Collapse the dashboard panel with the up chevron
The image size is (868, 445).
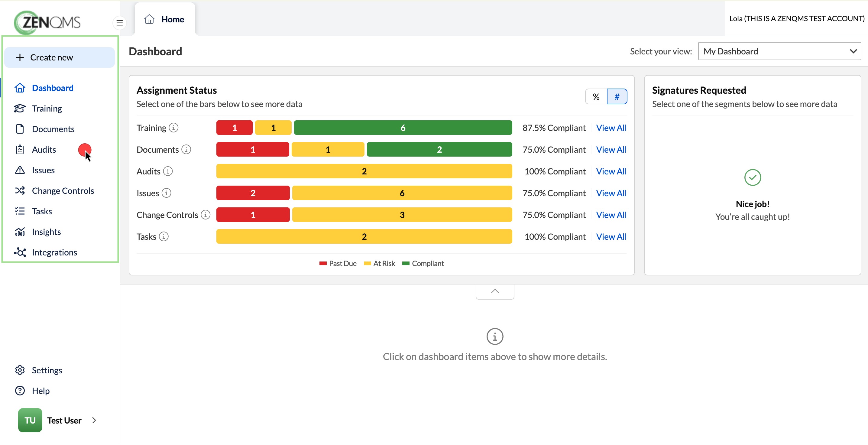[x=495, y=292]
